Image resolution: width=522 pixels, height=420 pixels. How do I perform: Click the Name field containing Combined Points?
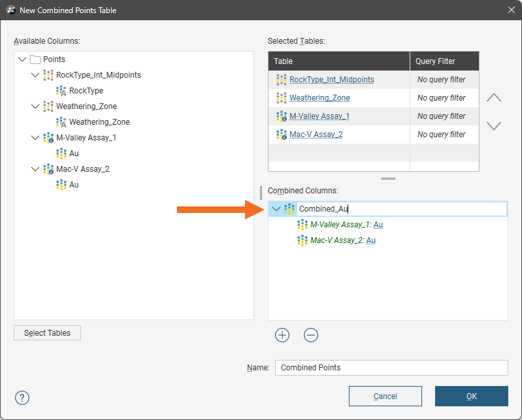[x=391, y=368]
